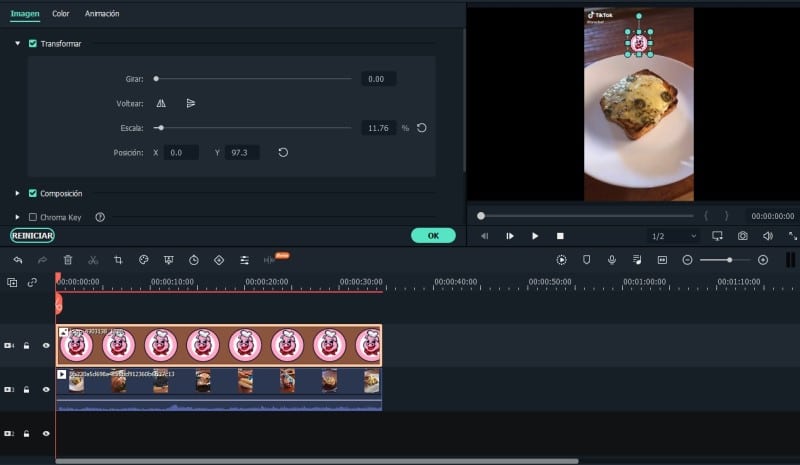
Task: Switch to the Animación tab
Action: coord(102,14)
